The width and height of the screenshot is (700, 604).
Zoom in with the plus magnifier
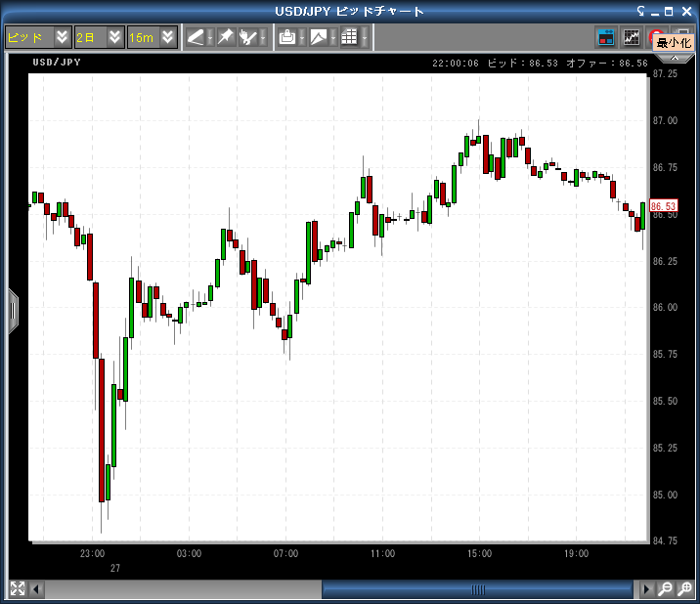click(x=686, y=588)
